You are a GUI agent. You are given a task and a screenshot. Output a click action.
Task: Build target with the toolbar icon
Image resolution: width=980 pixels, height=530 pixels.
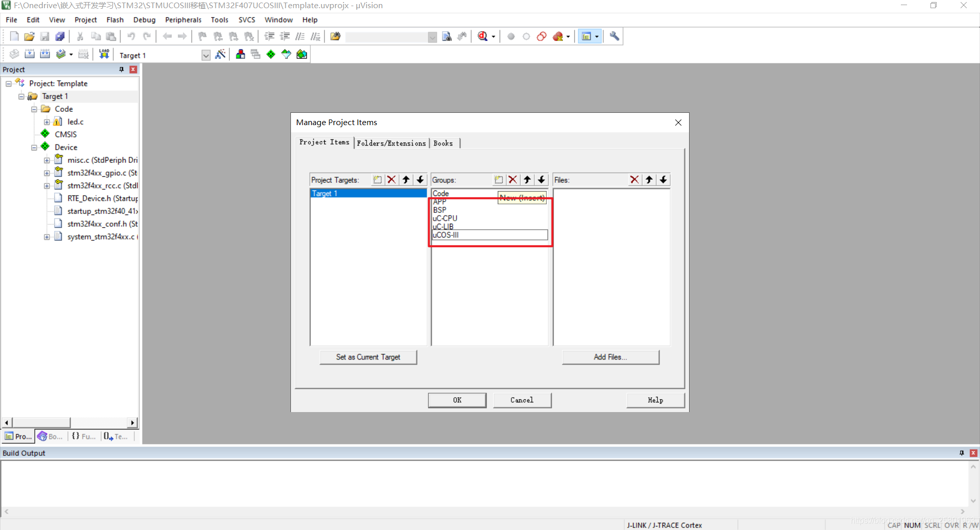pos(30,54)
